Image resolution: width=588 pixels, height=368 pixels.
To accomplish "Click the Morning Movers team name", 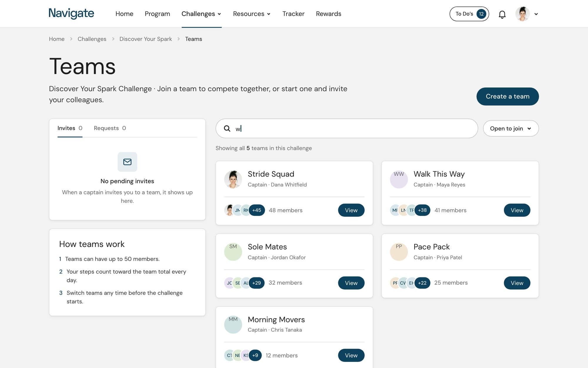I will (276, 319).
